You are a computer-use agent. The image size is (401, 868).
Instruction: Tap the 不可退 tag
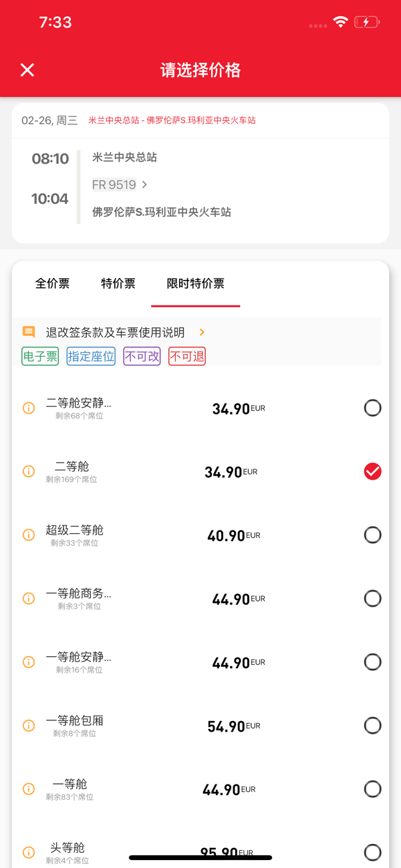click(x=187, y=356)
